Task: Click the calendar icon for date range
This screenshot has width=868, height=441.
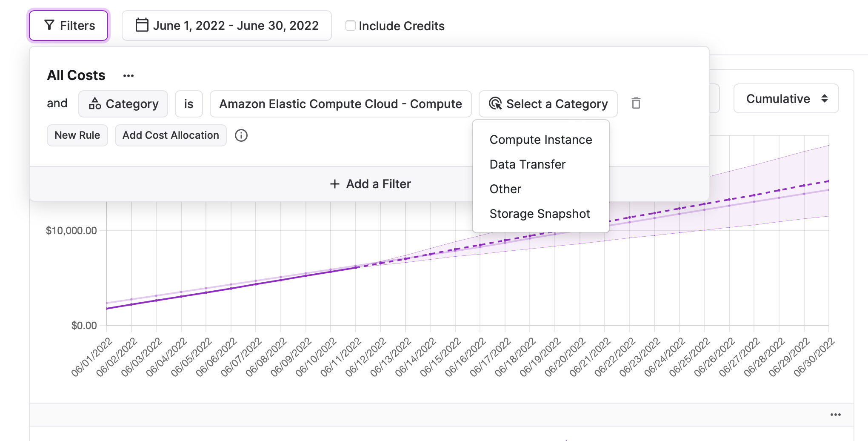Action: pyautogui.click(x=142, y=25)
